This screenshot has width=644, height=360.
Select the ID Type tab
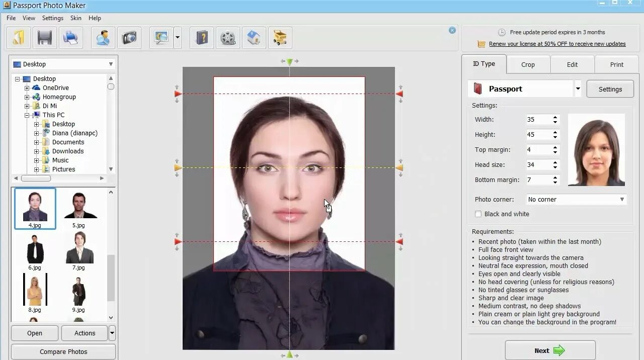(x=484, y=64)
